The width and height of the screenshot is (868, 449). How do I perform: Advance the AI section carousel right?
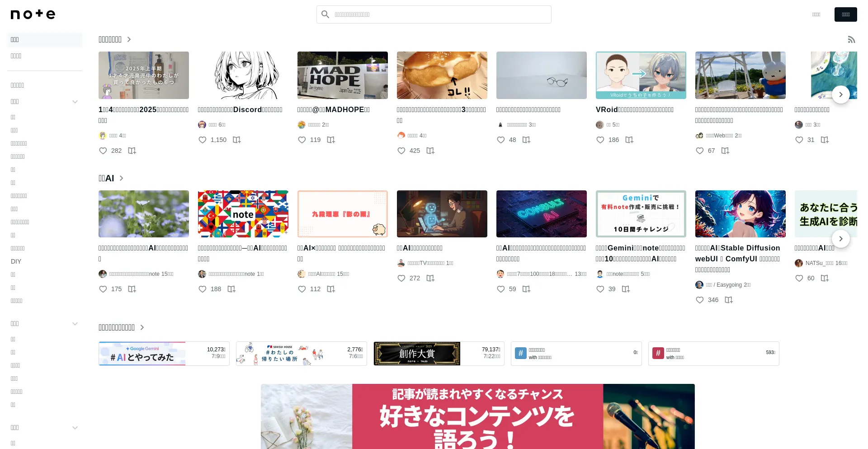(x=840, y=239)
